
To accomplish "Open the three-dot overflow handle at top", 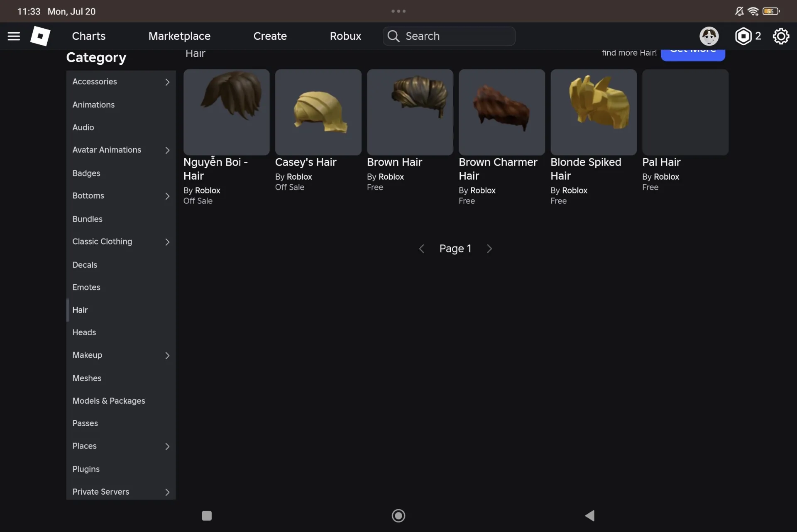I will (398, 11).
